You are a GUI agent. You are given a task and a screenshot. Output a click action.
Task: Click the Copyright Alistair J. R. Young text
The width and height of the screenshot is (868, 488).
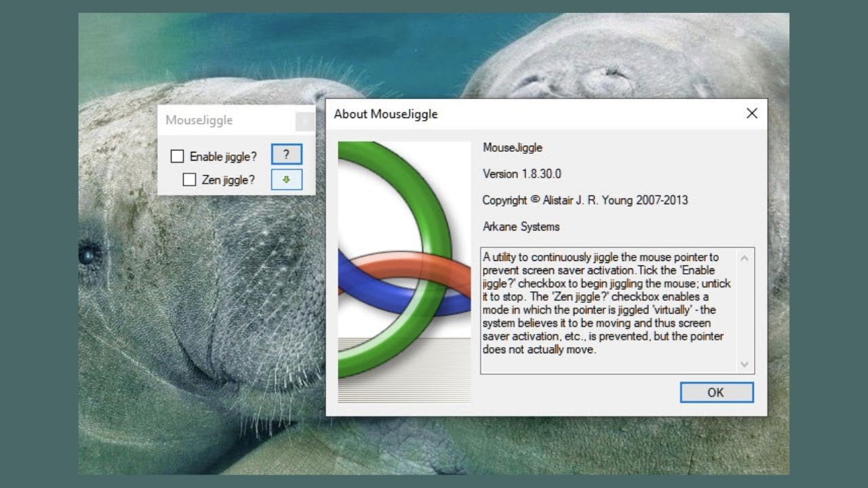[585, 200]
